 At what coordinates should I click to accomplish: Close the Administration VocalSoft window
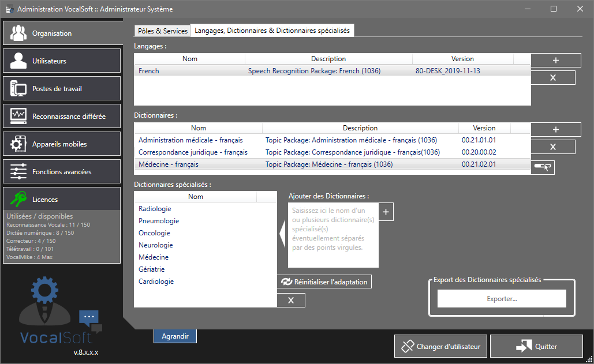(x=580, y=9)
